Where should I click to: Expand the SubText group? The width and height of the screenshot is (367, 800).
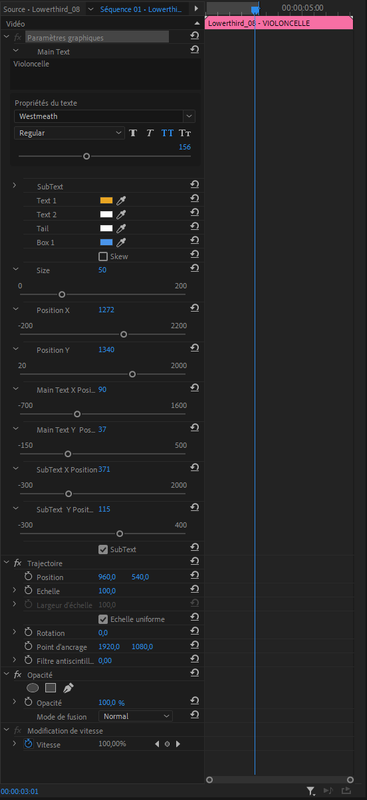[x=14, y=186]
